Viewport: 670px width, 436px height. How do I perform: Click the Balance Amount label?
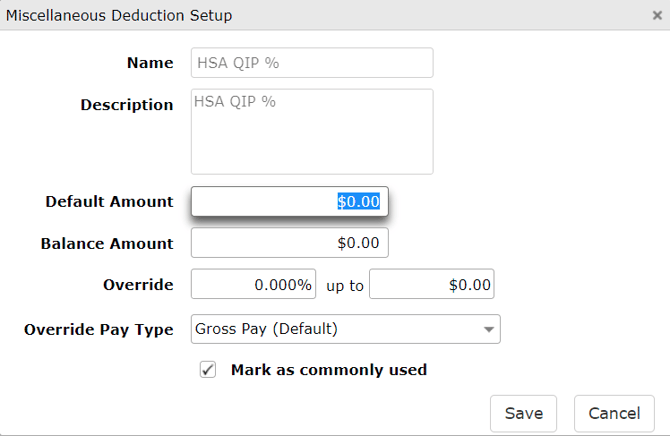(107, 243)
